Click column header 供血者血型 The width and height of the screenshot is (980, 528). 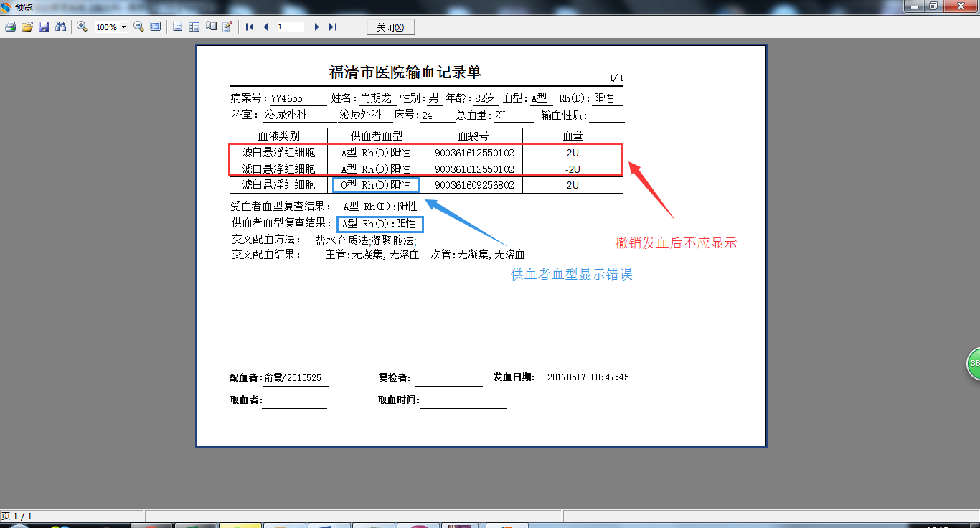(x=377, y=136)
